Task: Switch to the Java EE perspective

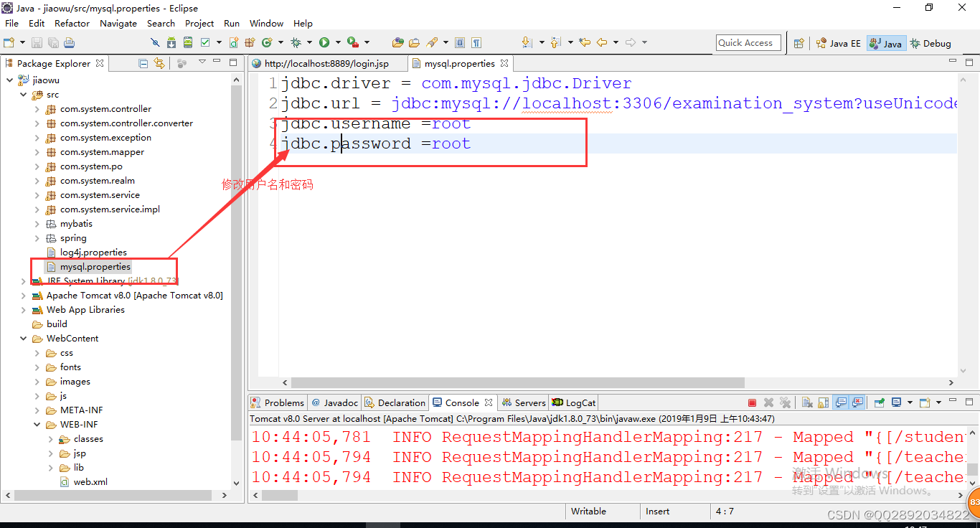Action: [x=838, y=44]
